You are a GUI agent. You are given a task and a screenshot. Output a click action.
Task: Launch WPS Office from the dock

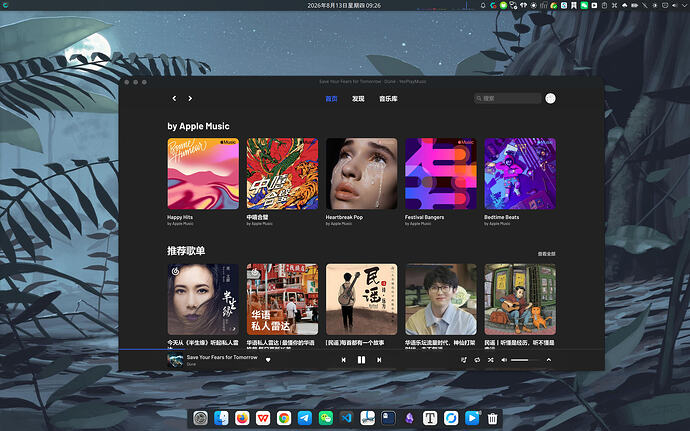point(263,418)
